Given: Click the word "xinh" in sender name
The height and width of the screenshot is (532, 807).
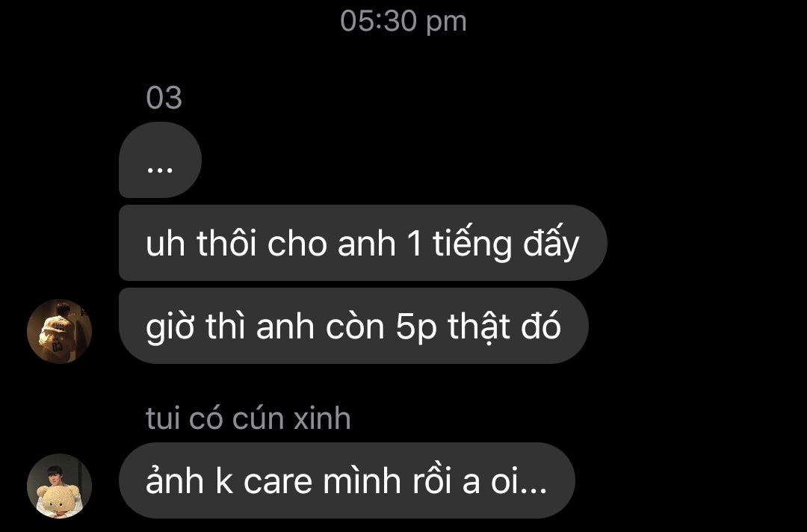Looking at the screenshot, I should click(323, 418).
